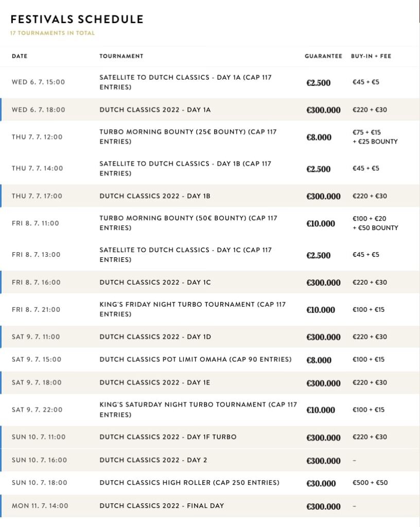Click the Guarantee column header

pyautogui.click(x=323, y=56)
